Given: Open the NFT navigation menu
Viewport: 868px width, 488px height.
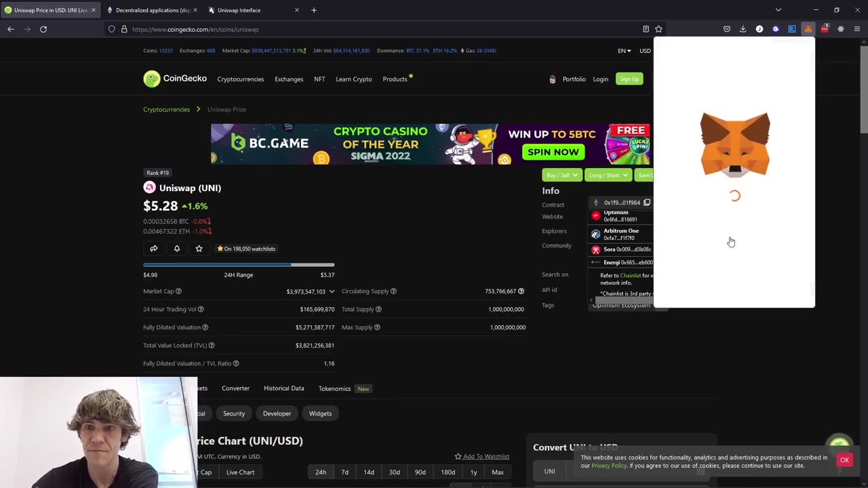Looking at the screenshot, I should tap(319, 79).
